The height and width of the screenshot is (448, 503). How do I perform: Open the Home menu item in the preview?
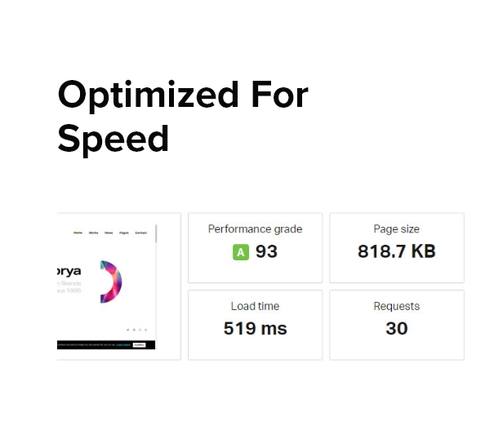click(78, 233)
